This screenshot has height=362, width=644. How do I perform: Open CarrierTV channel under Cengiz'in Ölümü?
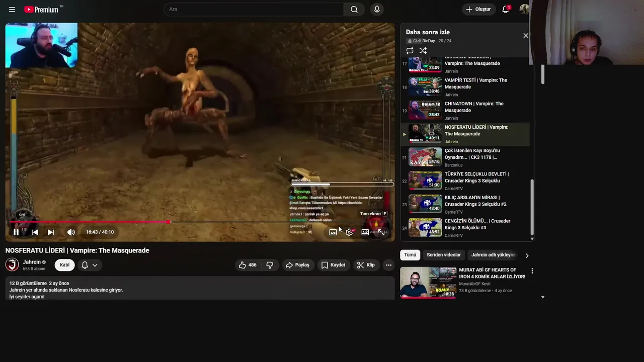(454, 235)
